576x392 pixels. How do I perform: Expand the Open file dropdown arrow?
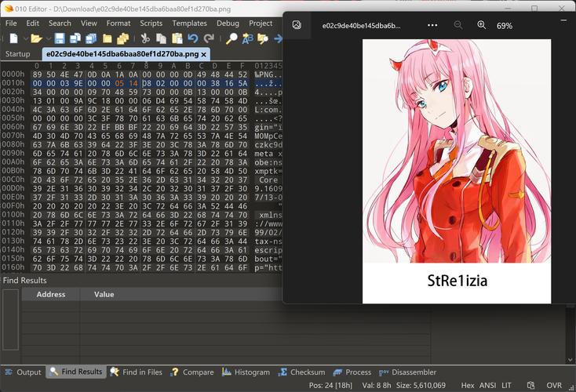[x=49, y=38]
